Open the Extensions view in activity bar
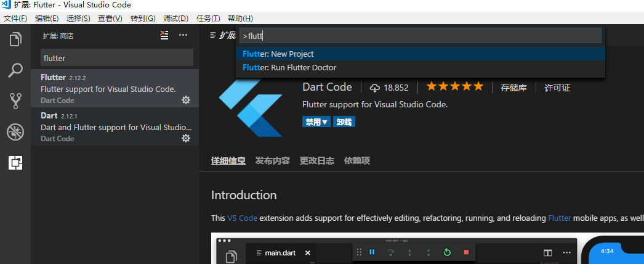The height and width of the screenshot is (264, 644). point(15,163)
